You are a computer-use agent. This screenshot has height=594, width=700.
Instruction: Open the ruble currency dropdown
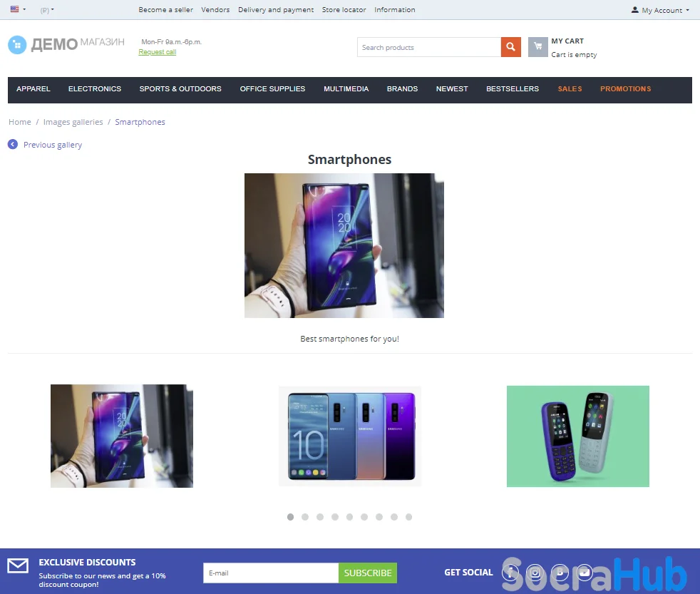pyautogui.click(x=47, y=10)
